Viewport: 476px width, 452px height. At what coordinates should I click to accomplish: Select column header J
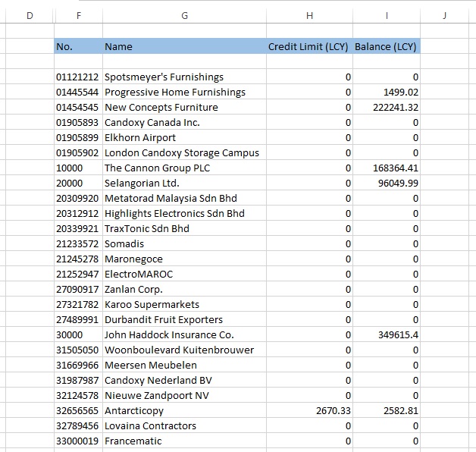(x=444, y=15)
